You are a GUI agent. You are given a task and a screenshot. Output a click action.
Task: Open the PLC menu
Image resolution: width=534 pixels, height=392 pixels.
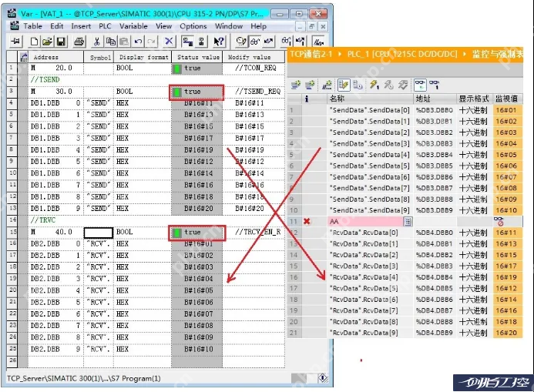click(x=104, y=26)
